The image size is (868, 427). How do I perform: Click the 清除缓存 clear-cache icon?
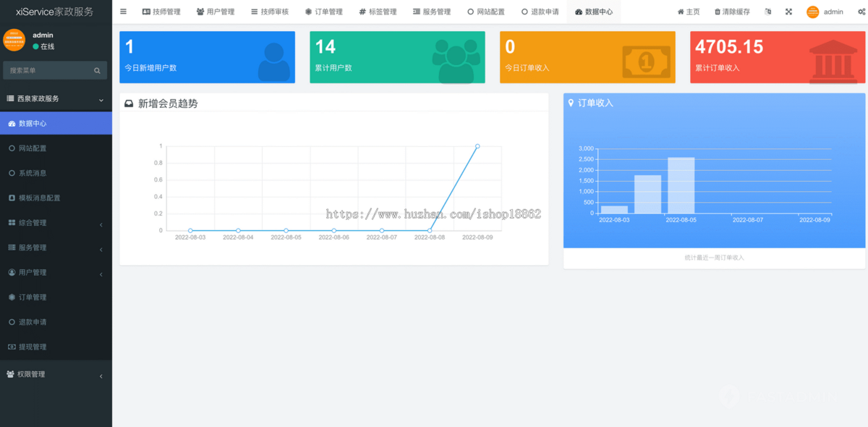(718, 11)
